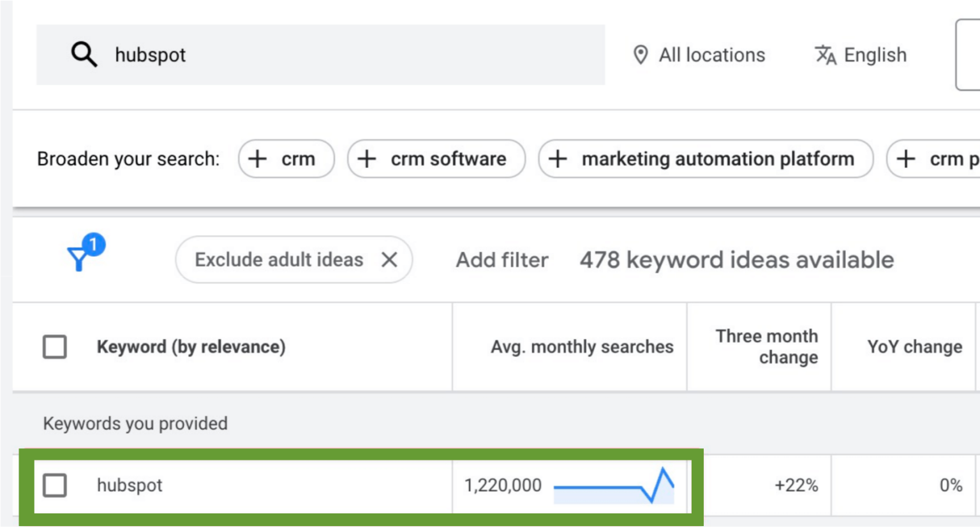
Task: Check the select-all keywords checkbox
Action: pos(55,347)
